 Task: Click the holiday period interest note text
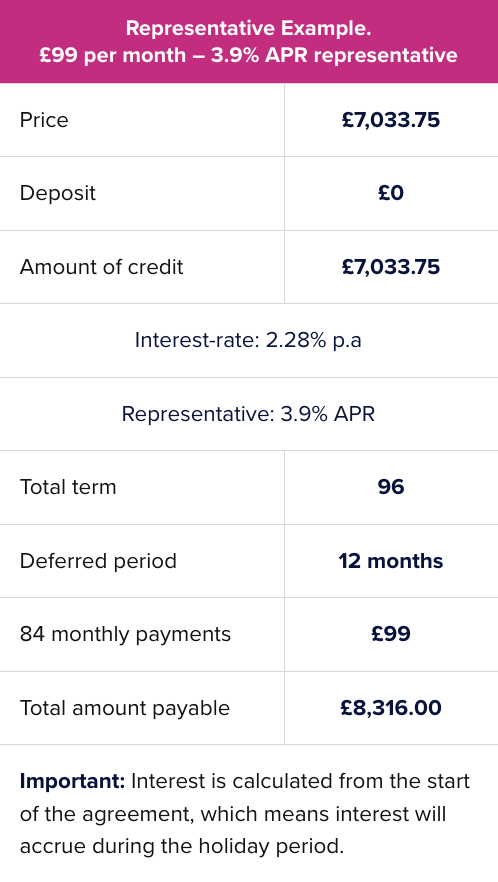point(245,814)
